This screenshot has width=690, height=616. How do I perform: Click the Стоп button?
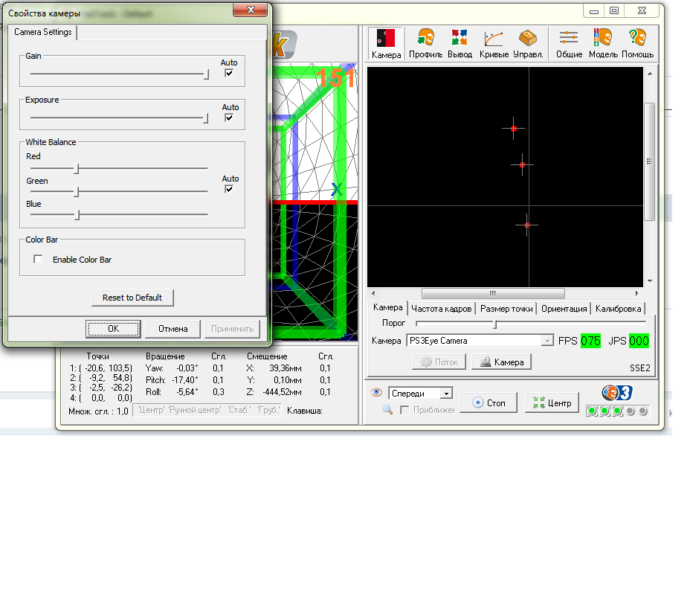click(x=489, y=403)
